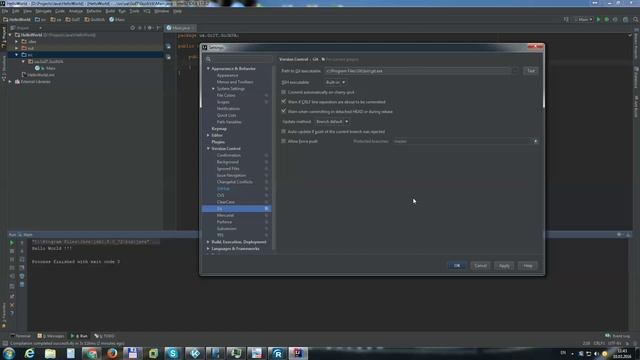Open the Event Log in status bar
The width and height of the screenshot is (640, 360).
click(617, 336)
